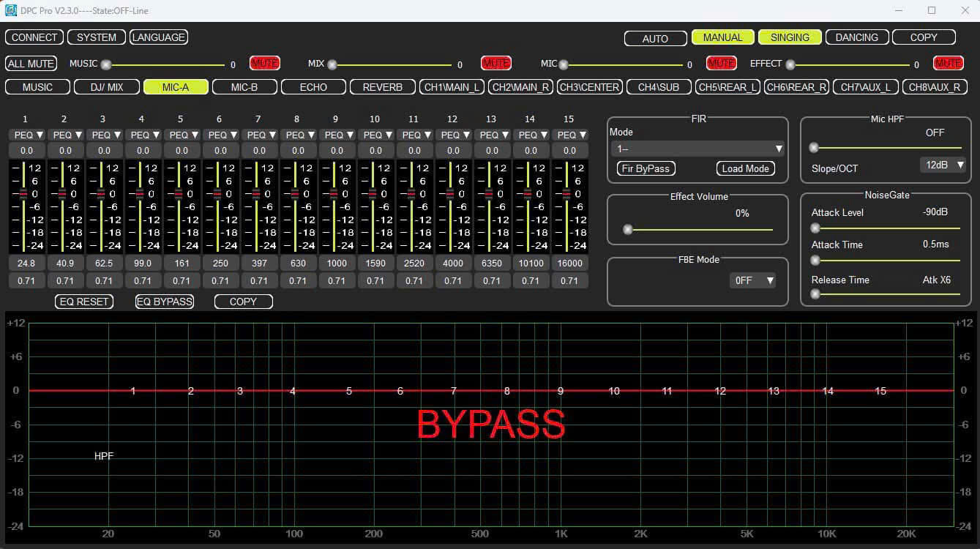The image size is (980, 549).
Task: Click the Effect Volume slider handle
Action: point(627,230)
